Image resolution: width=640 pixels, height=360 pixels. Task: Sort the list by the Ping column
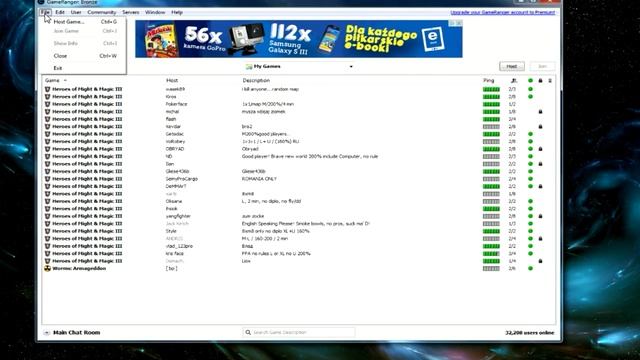click(x=488, y=80)
